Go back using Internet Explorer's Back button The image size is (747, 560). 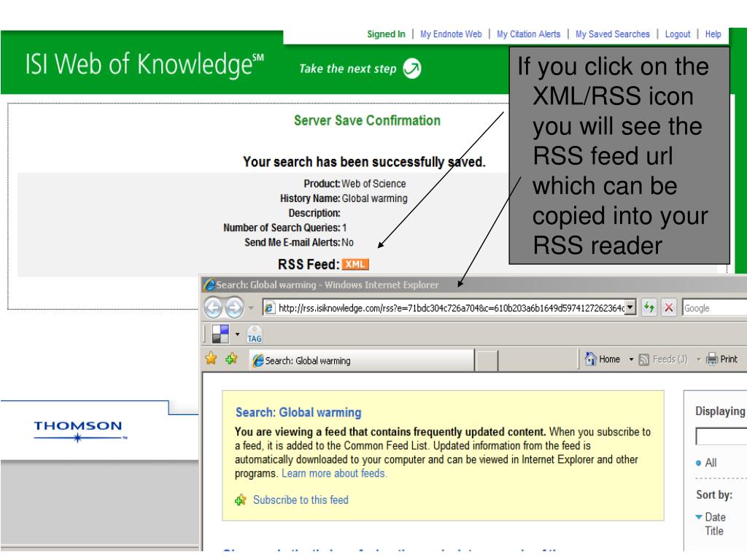[214, 308]
